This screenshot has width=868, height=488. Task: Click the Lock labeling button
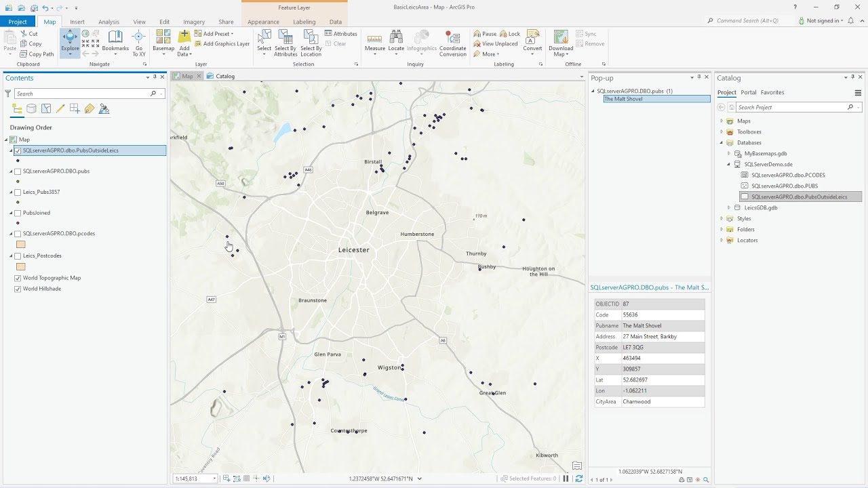click(509, 33)
